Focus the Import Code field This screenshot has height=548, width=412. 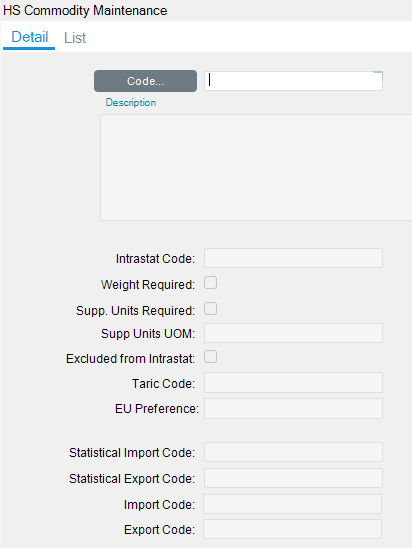click(292, 504)
